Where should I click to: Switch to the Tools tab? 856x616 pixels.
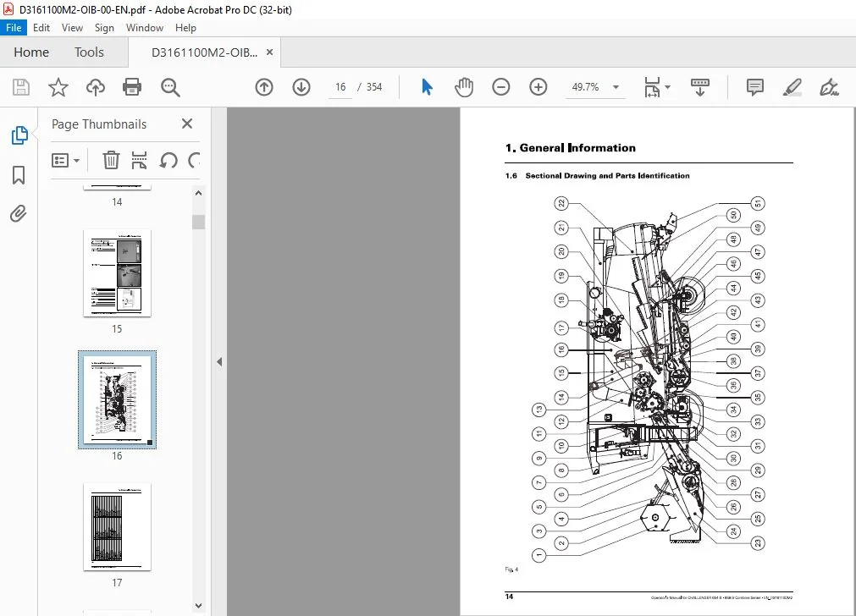tap(89, 52)
